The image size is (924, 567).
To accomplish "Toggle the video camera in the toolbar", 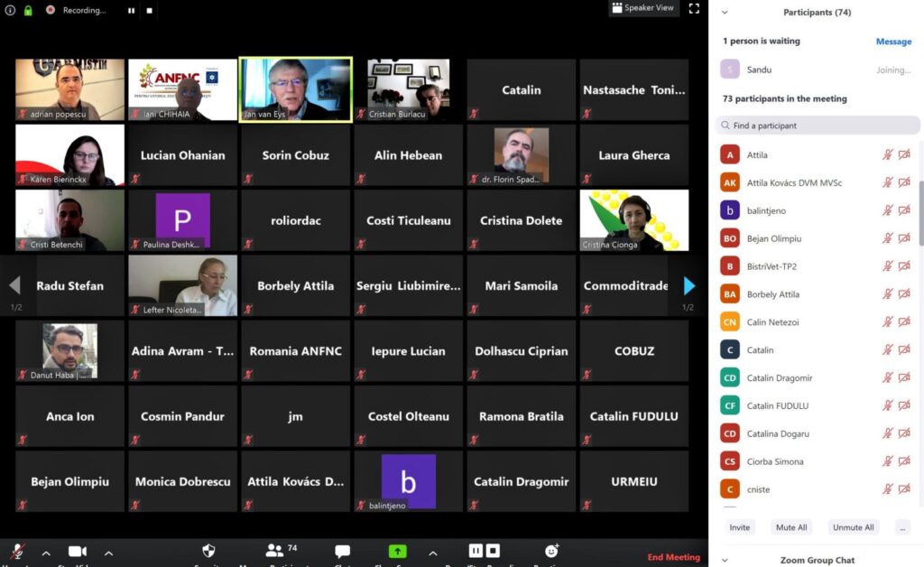I will [78, 552].
